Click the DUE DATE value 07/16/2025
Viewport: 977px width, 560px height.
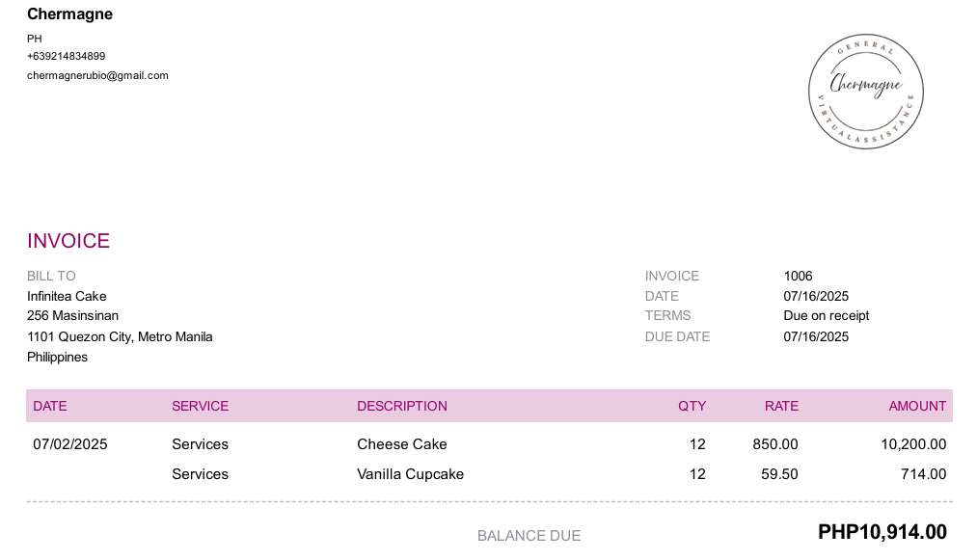pos(816,337)
